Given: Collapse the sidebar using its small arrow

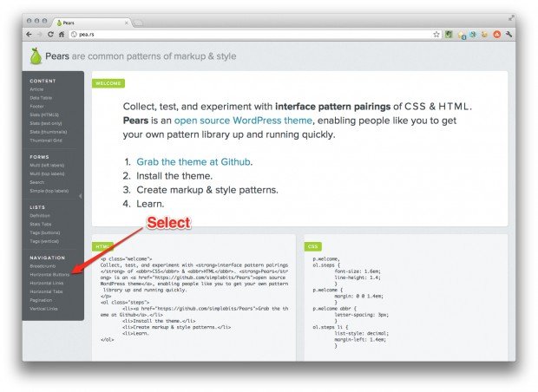Looking at the screenshot, I should (x=81, y=196).
